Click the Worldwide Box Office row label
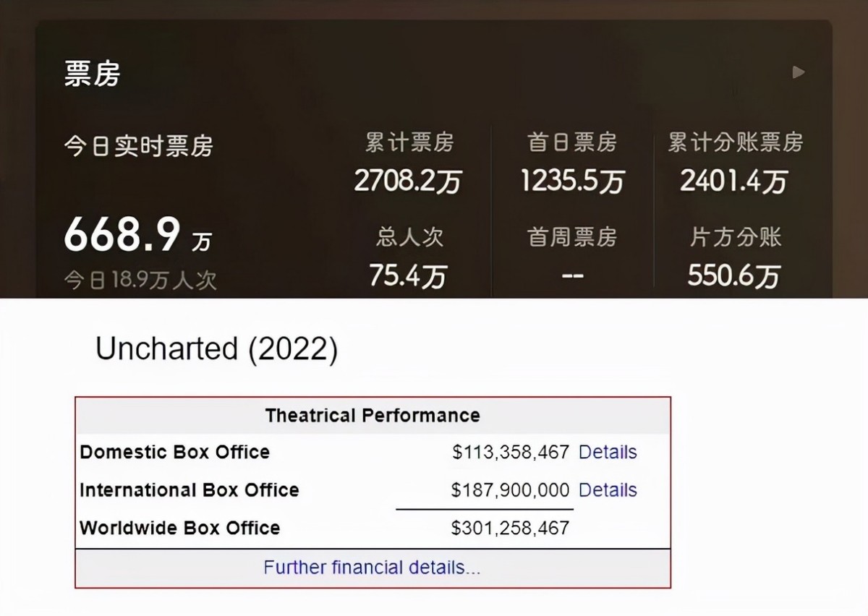Image resolution: width=868 pixels, height=616 pixels. (180, 528)
